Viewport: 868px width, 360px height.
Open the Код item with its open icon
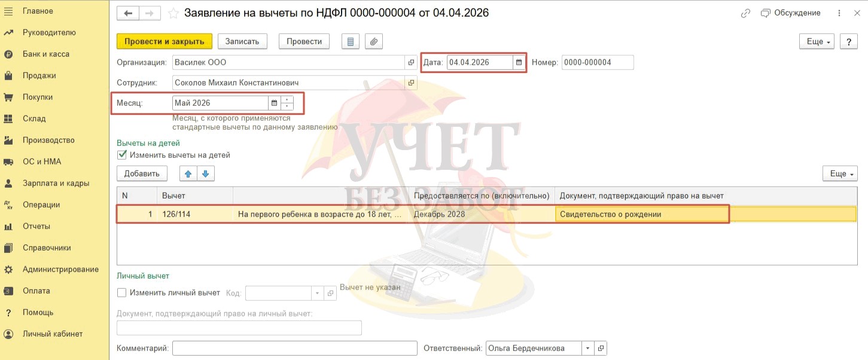coord(330,293)
